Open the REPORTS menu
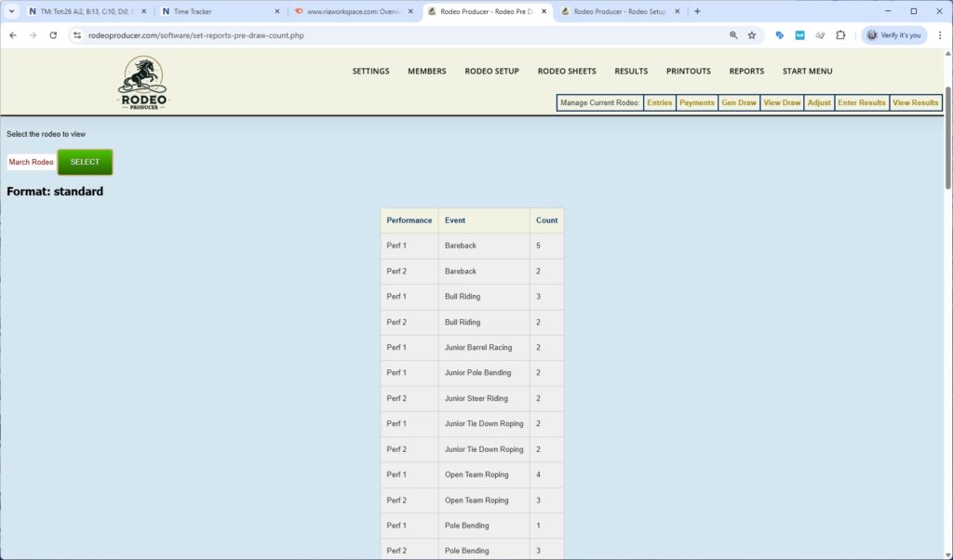The width and height of the screenshot is (953, 560). (x=746, y=71)
